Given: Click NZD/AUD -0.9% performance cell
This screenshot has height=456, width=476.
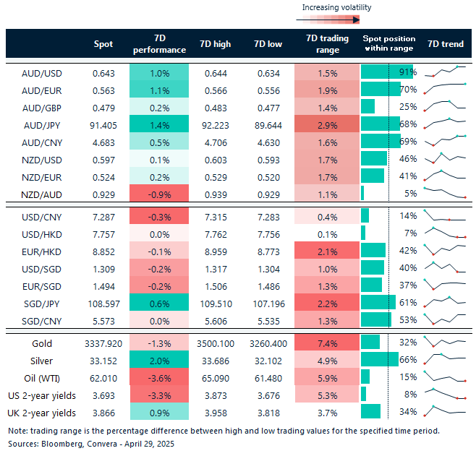Looking at the screenshot, I should (x=159, y=193).
